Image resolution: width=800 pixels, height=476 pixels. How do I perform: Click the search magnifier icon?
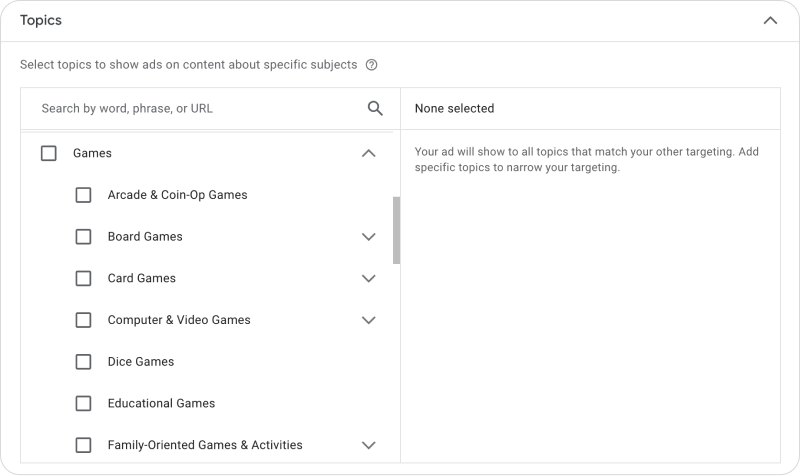375,108
